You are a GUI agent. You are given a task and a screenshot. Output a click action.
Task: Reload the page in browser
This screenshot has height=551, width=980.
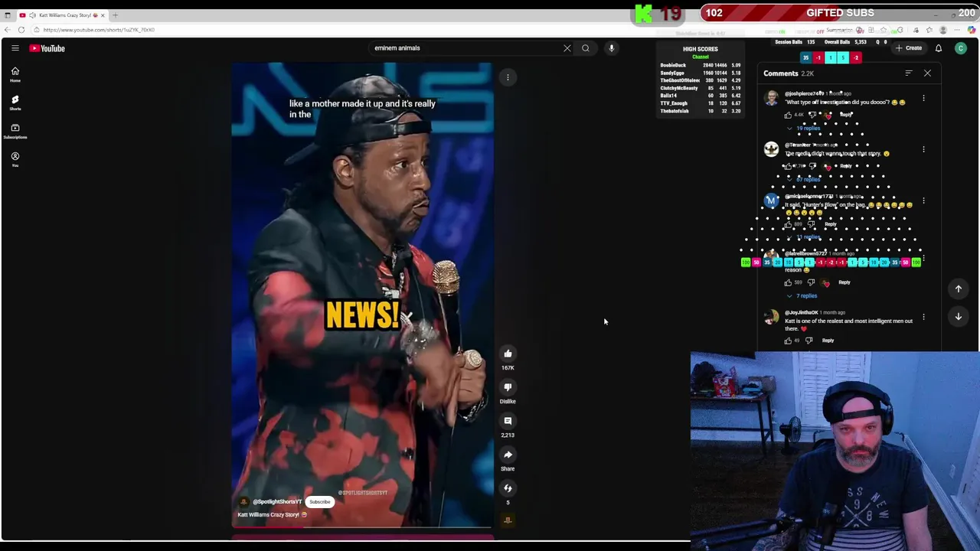[21, 30]
